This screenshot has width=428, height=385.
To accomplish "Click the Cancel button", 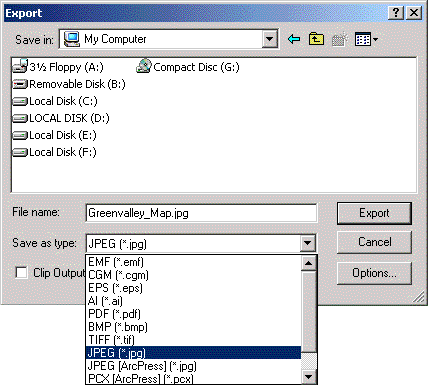I will click(x=374, y=242).
